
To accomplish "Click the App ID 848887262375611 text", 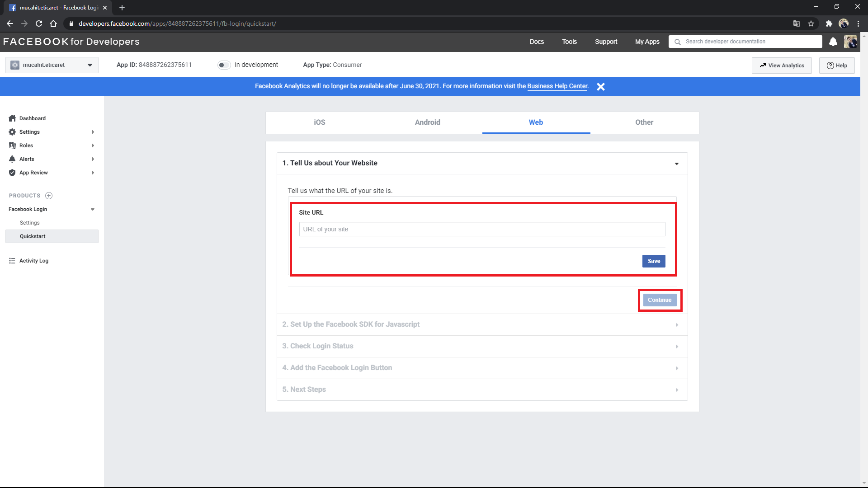I will pos(154,65).
